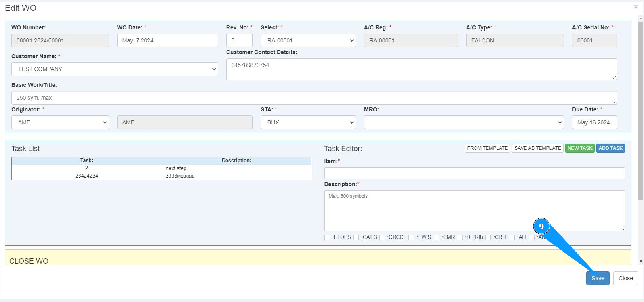
Task: Click the Basic Work/Title text field
Action: click(x=314, y=98)
